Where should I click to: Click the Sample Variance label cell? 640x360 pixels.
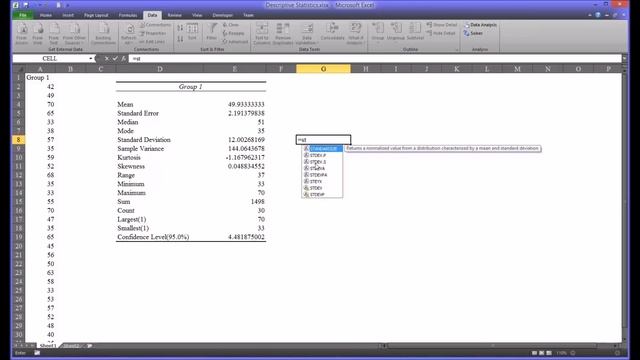(160, 149)
